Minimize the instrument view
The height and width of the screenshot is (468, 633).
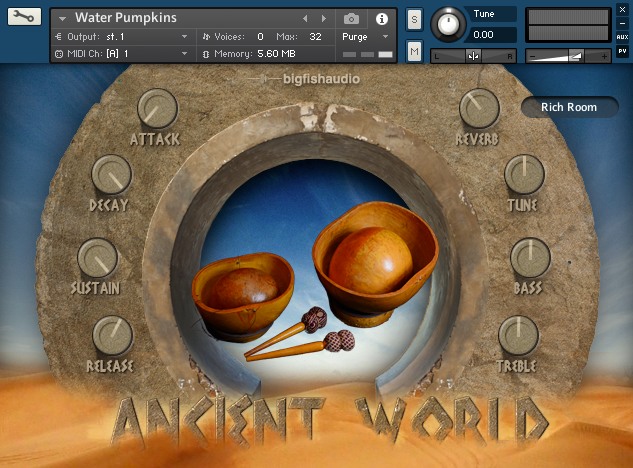click(x=622, y=23)
